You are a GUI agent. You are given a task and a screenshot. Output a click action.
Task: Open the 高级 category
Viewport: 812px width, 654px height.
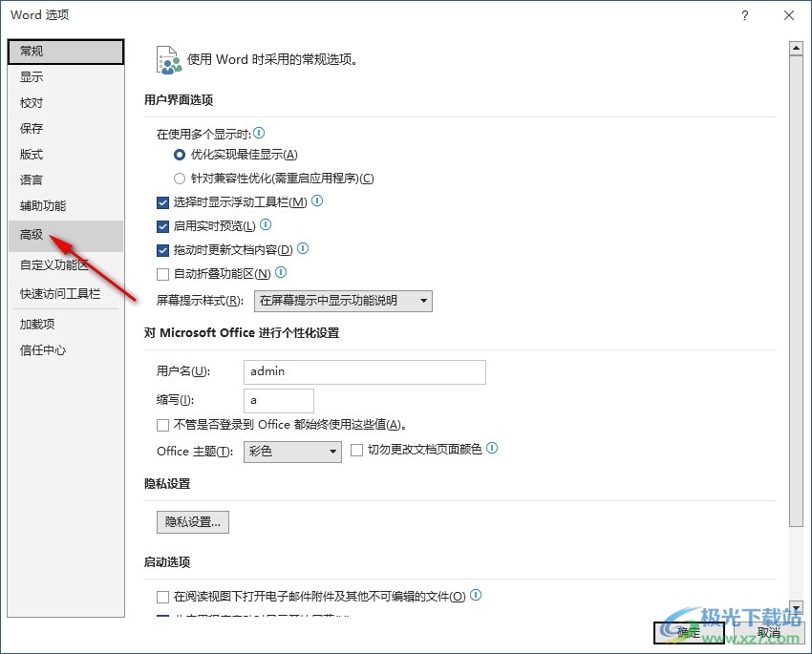pyautogui.click(x=66, y=236)
